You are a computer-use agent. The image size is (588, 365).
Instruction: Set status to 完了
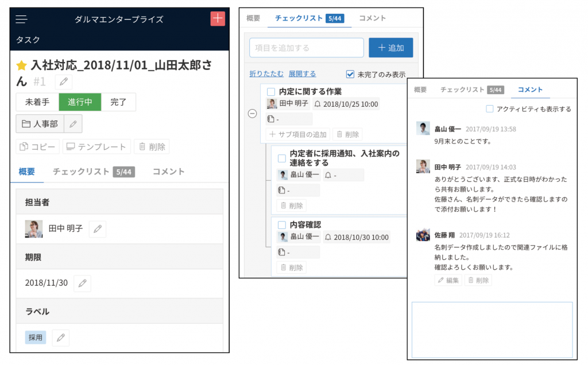coord(118,102)
